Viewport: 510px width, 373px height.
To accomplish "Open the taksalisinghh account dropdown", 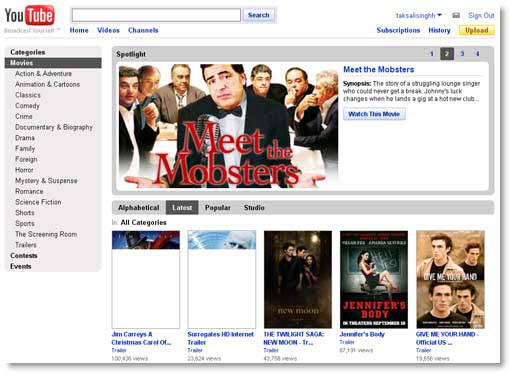I will (419, 15).
